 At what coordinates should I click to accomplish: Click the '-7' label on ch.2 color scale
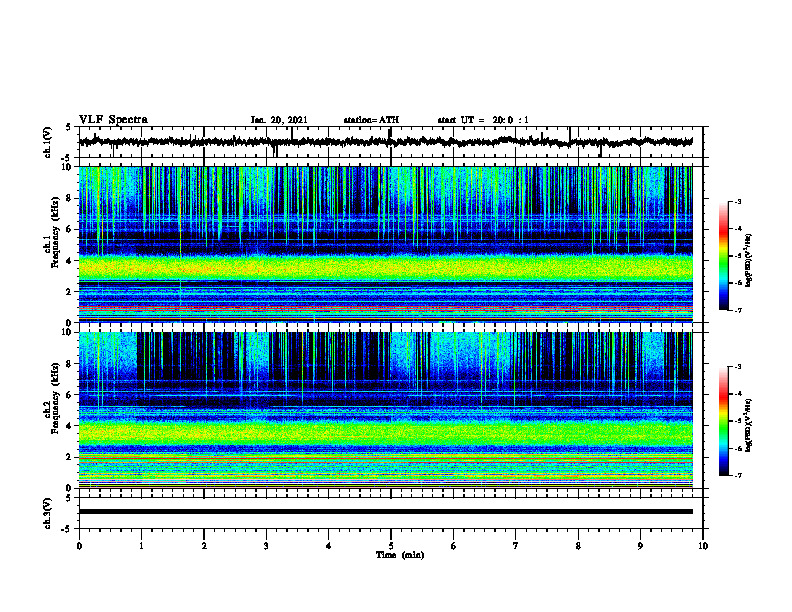coord(737,475)
